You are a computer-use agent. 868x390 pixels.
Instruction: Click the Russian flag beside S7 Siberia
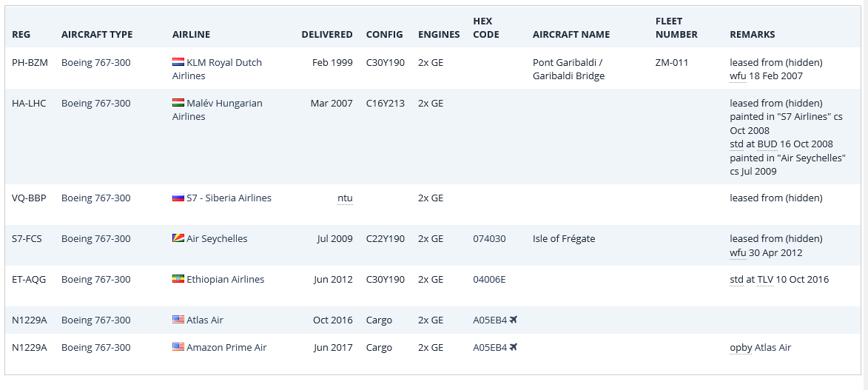[x=178, y=197]
